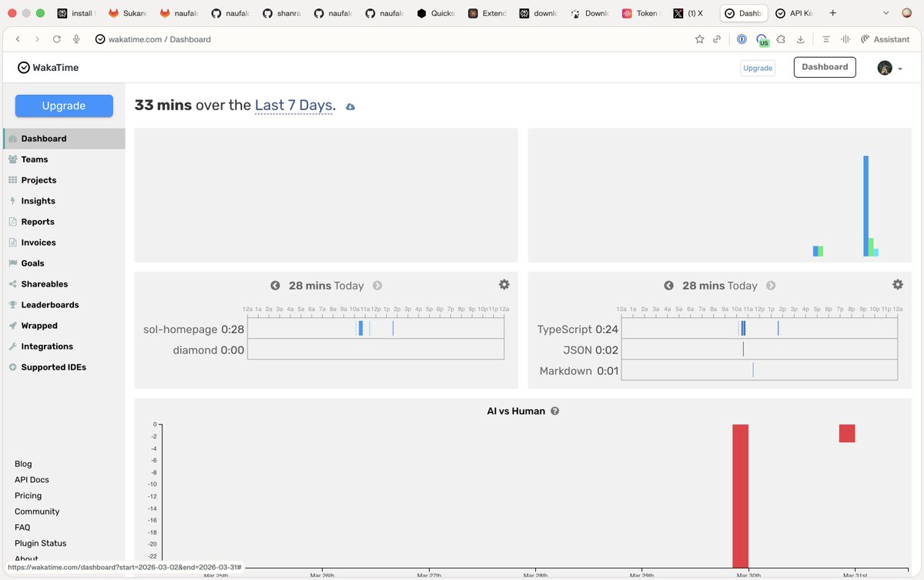Bookmark page with the star icon
Screen dimensions: 924x580
(699, 39)
